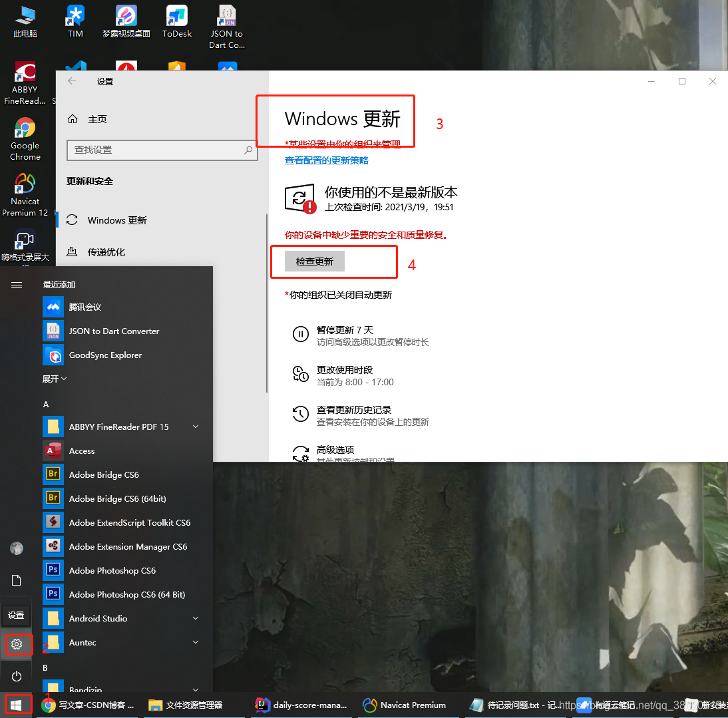This screenshot has width=728, height=718.
Task: Switch to 待记录问题.txt Notepad taskbar item
Action: pos(515,705)
